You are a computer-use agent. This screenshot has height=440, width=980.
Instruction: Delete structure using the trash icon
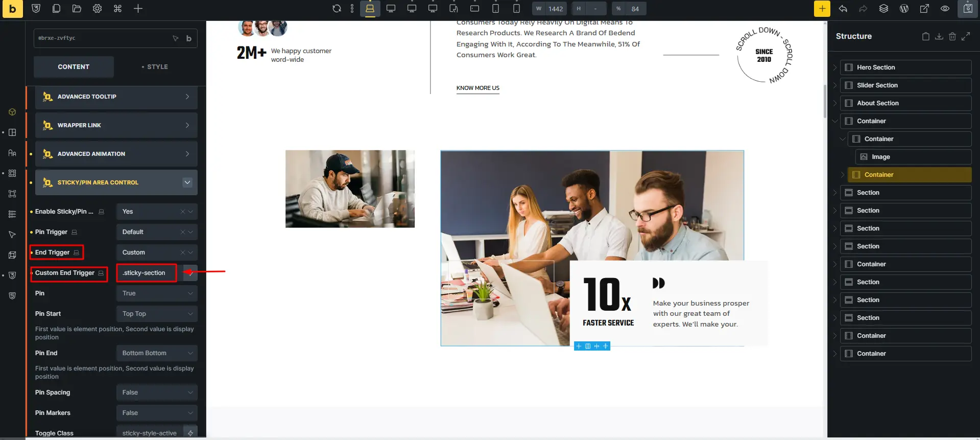pos(952,36)
